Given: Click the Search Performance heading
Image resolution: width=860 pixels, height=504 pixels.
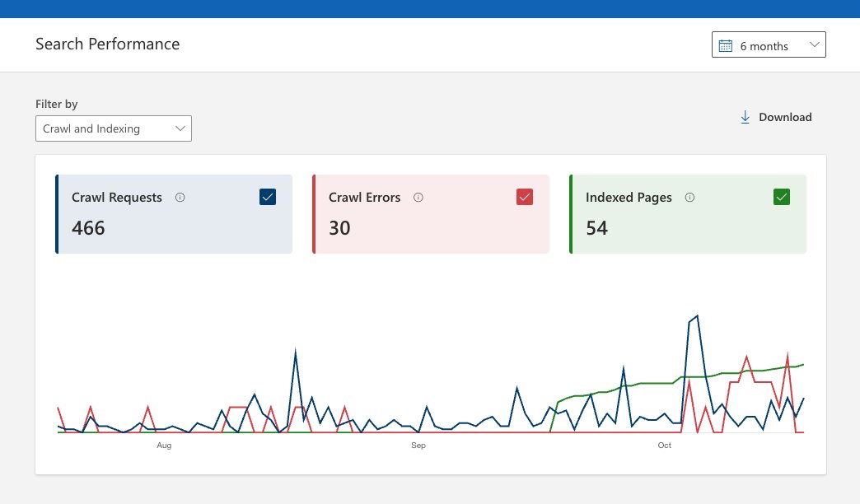Looking at the screenshot, I should pos(107,44).
